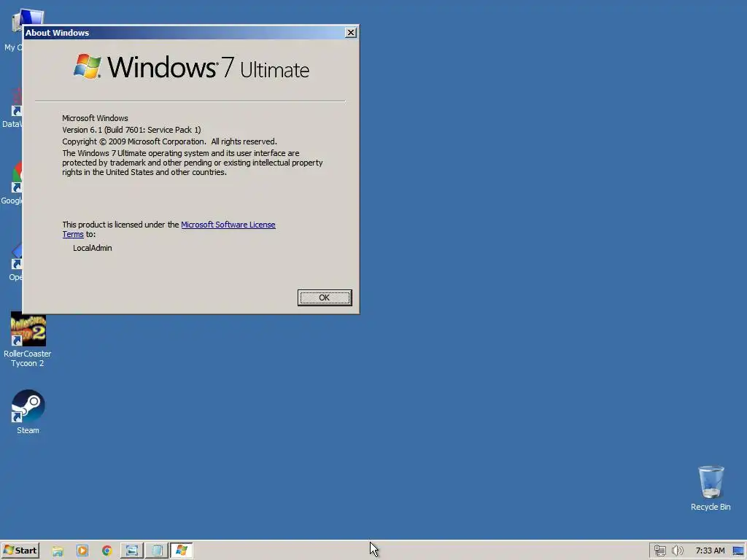Switch to the About Windows taskbar button
Viewport: 747px width, 560px height.
(x=181, y=551)
